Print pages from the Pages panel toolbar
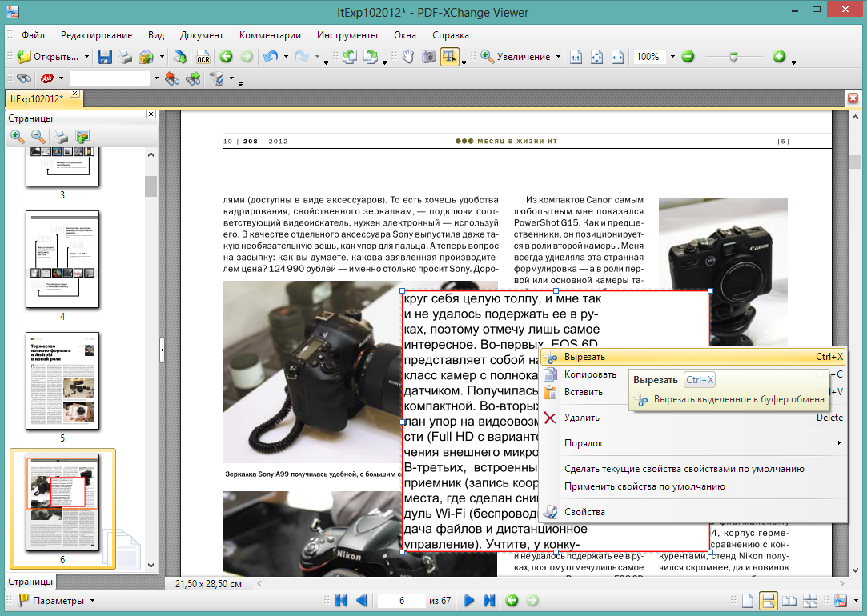 61,137
